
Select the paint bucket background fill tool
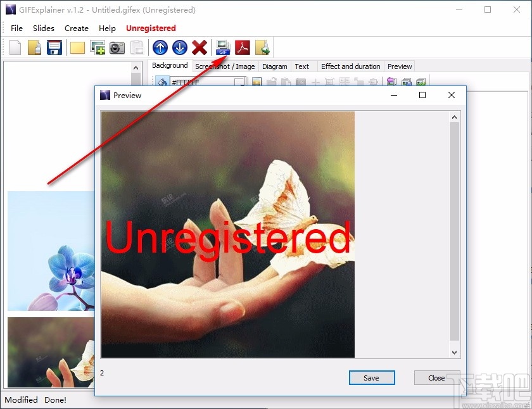[162, 82]
